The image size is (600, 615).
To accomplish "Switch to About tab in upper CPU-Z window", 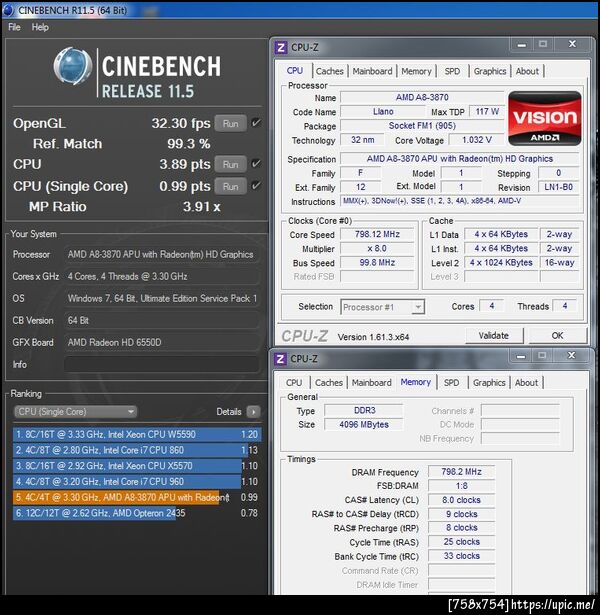I will click(527, 71).
